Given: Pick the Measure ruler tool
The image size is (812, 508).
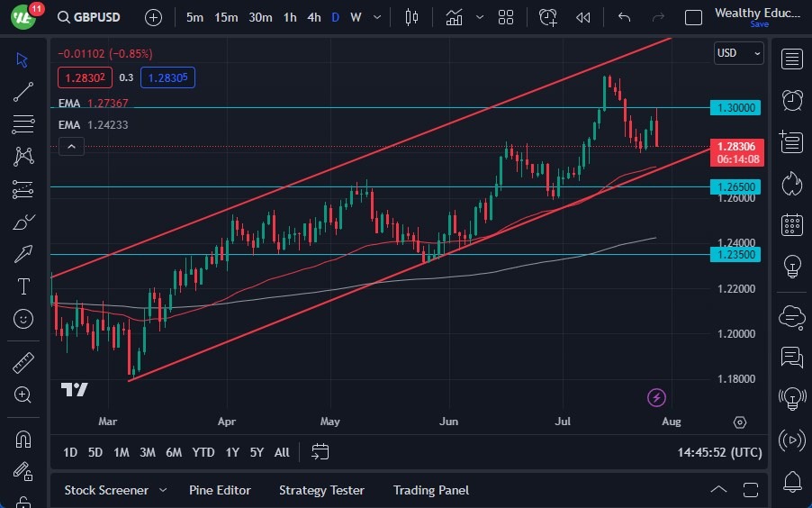Looking at the screenshot, I should [23, 363].
